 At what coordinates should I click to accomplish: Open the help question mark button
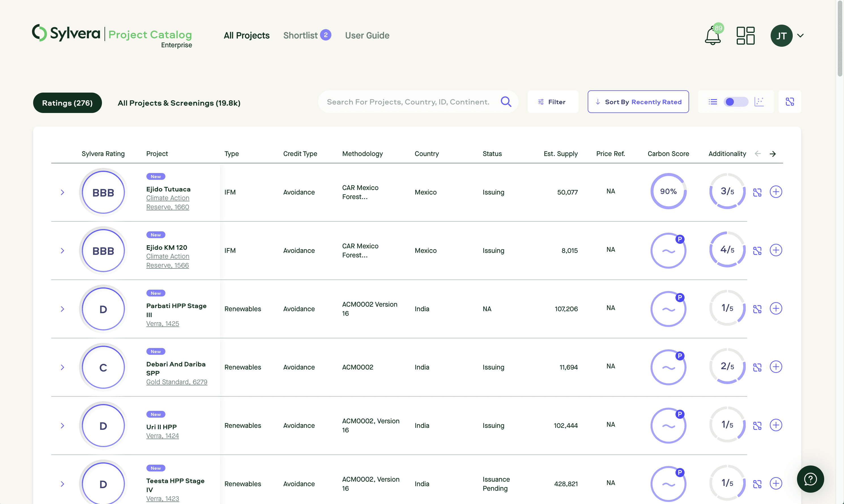[x=810, y=479]
